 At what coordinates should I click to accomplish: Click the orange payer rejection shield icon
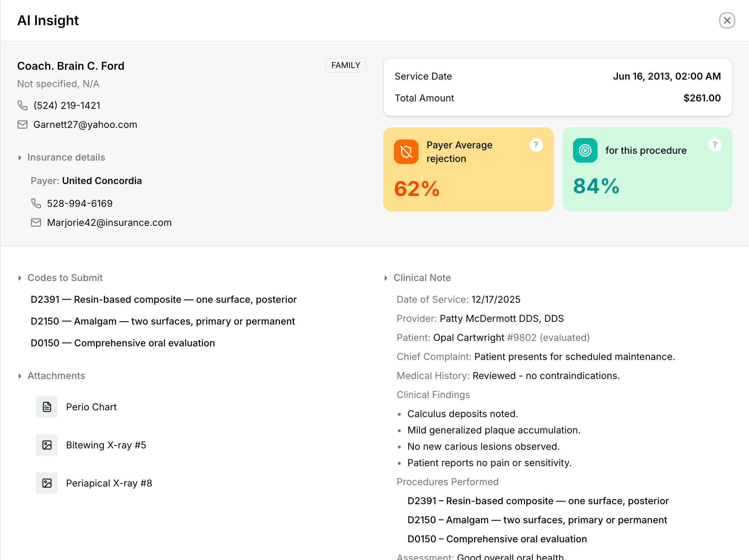(x=406, y=152)
